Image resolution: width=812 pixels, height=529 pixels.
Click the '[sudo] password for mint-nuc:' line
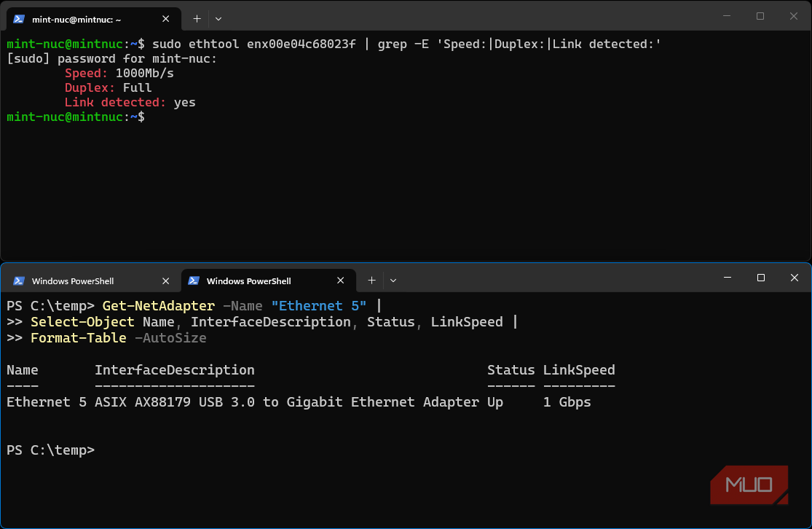[x=112, y=58]
